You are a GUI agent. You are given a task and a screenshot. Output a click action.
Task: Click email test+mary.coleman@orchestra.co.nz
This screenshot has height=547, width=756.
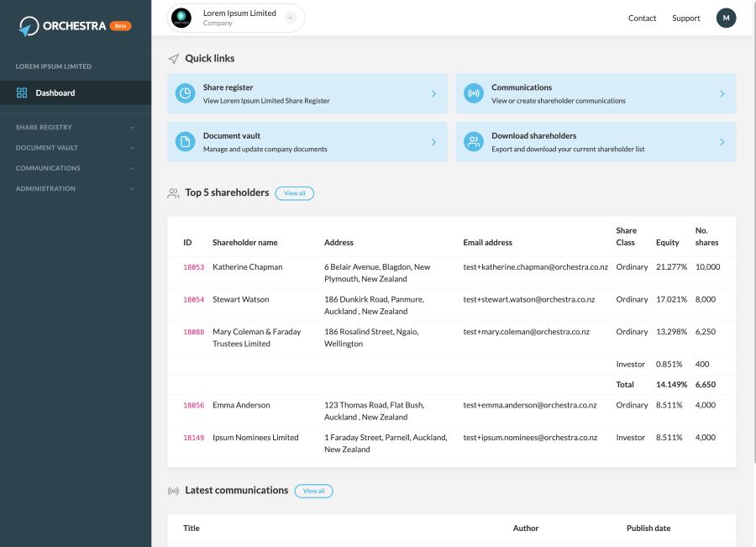point(526,331)
